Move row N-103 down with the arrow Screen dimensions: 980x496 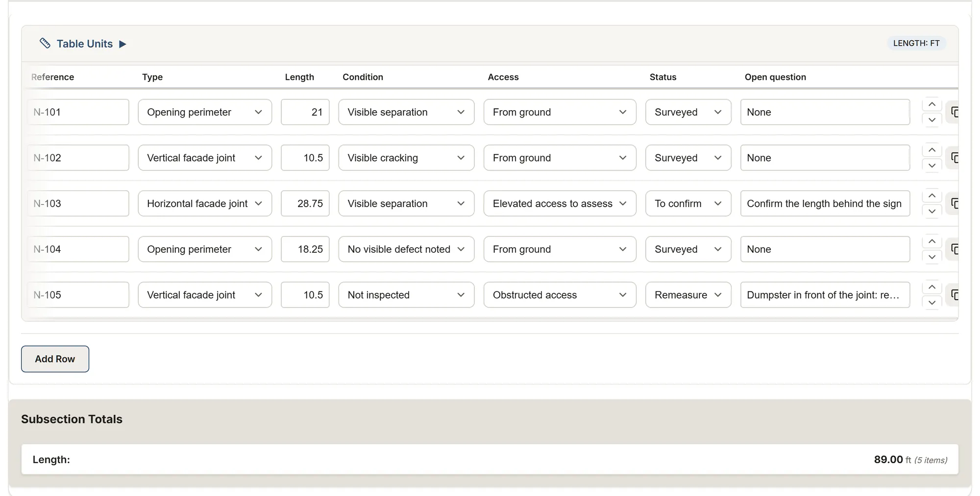932,211
